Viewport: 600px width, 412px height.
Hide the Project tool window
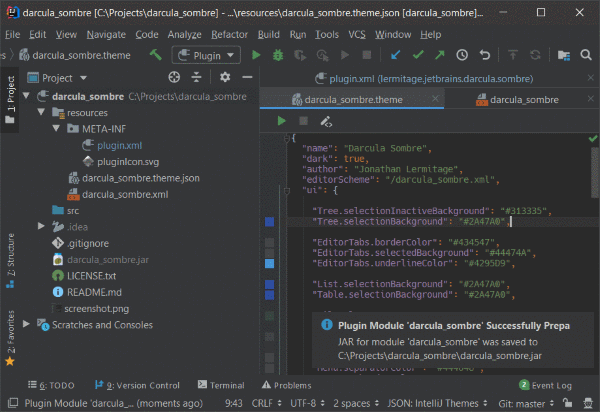[x=247, y=77]
